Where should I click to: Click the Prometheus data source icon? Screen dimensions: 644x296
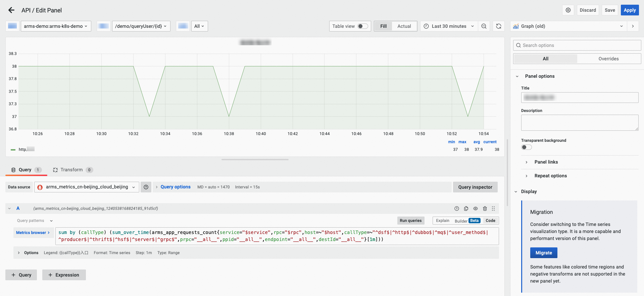[40, 187]
